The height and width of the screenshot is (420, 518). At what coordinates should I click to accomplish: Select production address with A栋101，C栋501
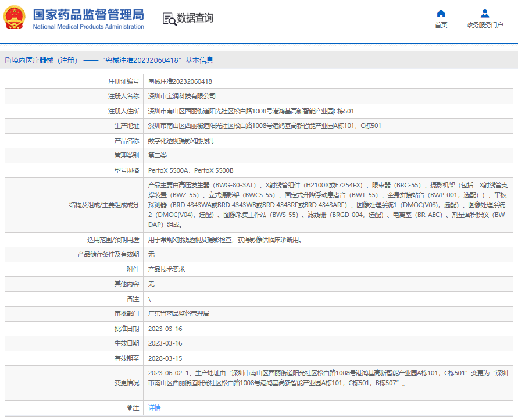265,126
